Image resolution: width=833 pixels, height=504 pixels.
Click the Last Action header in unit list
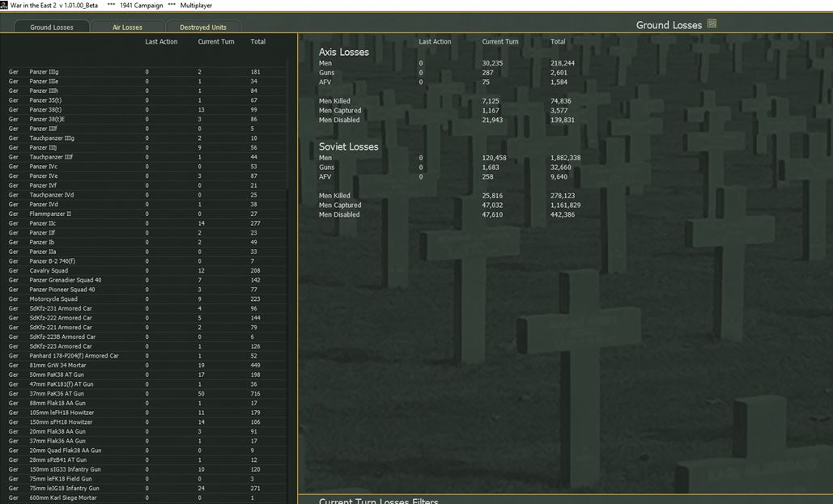[161, 41]
